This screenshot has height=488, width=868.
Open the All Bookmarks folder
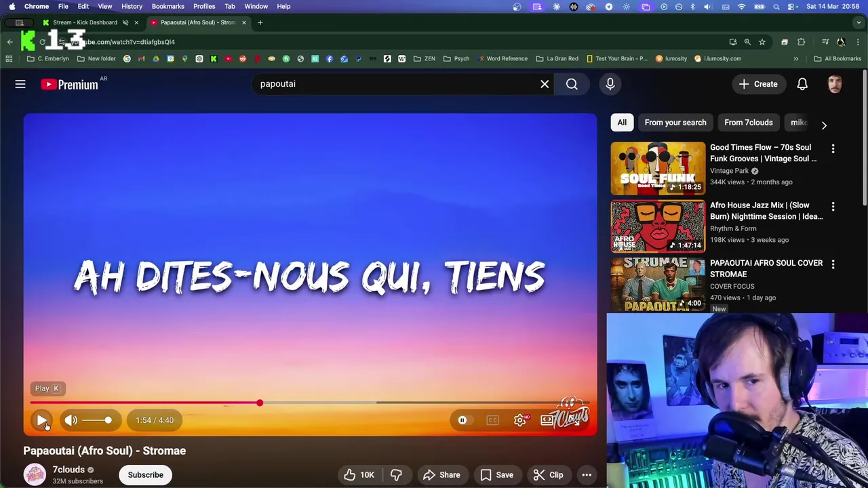click(837, 59)
